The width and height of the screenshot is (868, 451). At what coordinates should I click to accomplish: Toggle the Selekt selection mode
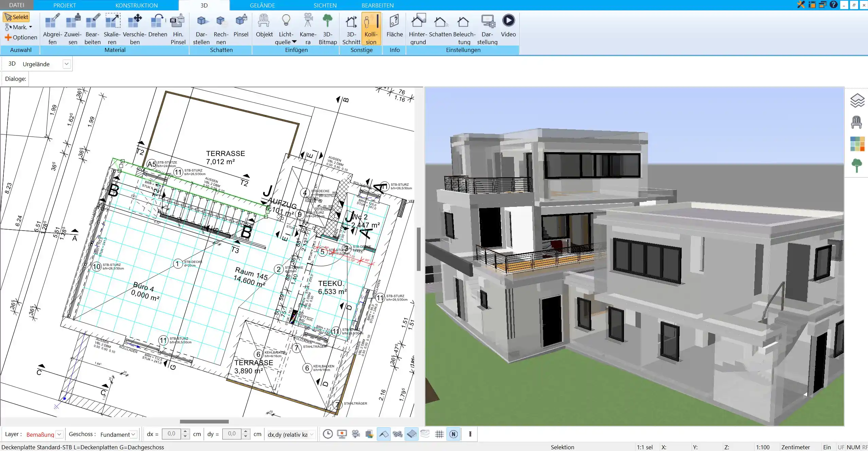click(x=16, y=17)
